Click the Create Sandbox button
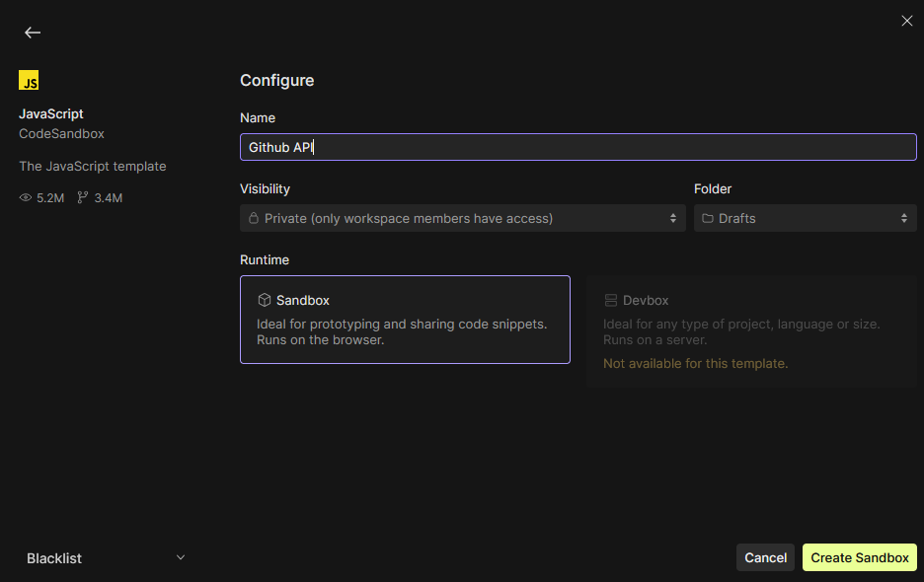 tap(859, 557)
